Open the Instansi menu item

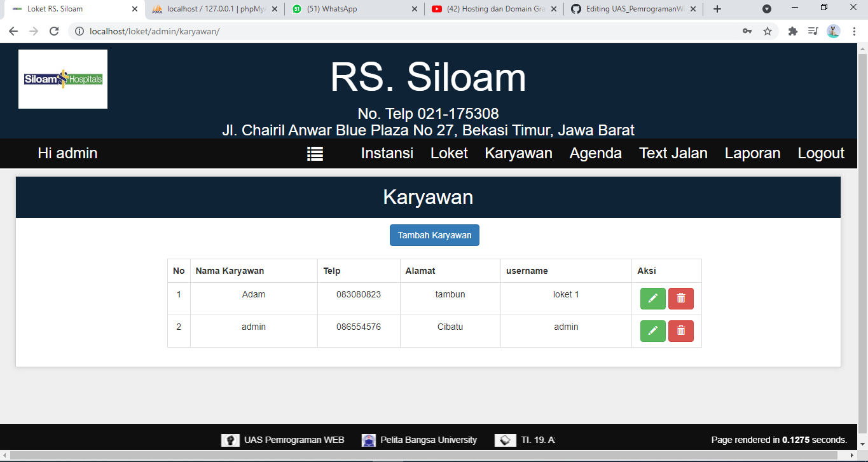(x=387, y=153)
